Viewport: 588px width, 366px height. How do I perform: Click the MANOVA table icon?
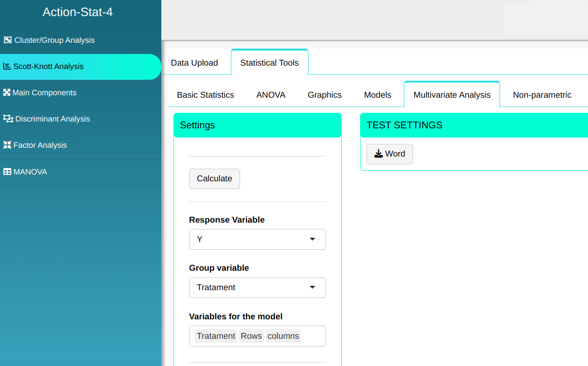pyautogui.click(x=7, y=172)
